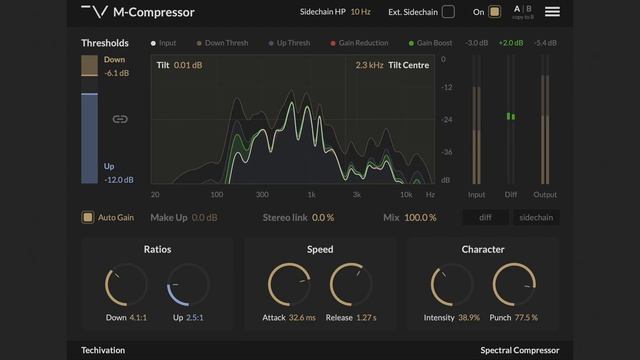Image resolution: width=640 pixels, height=360 pixels.
Task: Click the sidechain listen button
Action: [536, 218]
